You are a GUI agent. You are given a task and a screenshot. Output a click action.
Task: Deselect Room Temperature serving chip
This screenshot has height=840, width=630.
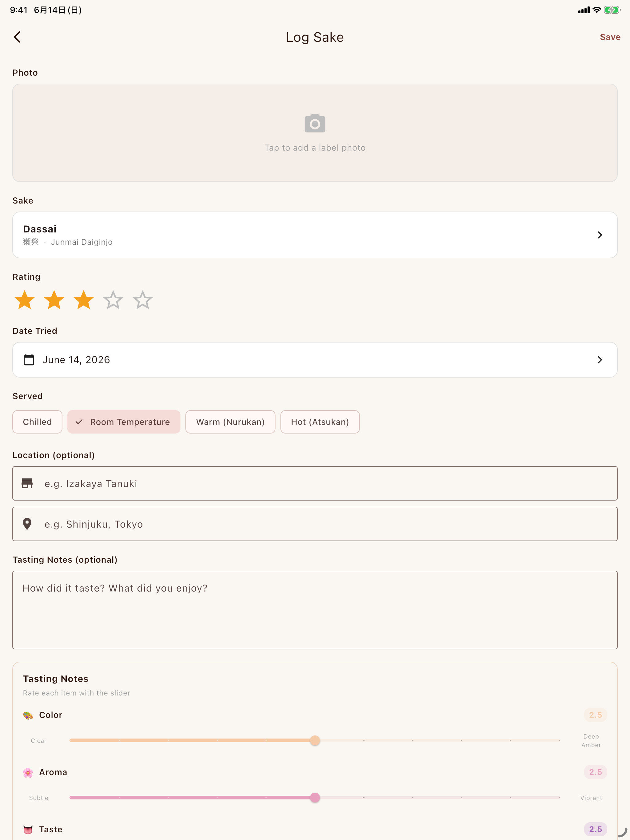pyautogui.click(x=124, y=422)
